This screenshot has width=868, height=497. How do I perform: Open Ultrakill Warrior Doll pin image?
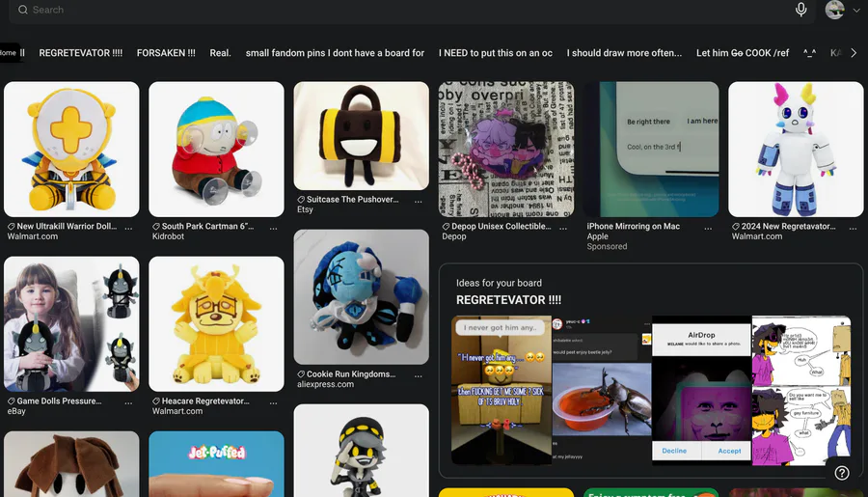[71, 149]
